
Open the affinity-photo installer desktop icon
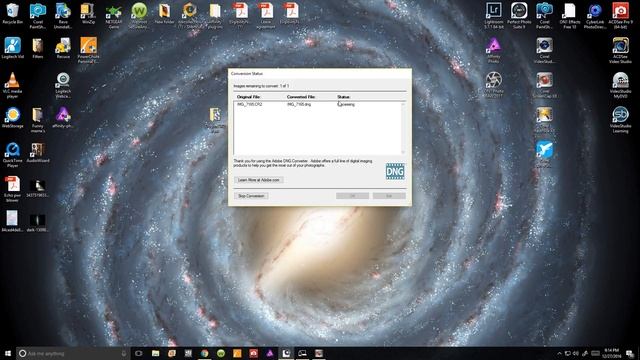pos(62,118)
